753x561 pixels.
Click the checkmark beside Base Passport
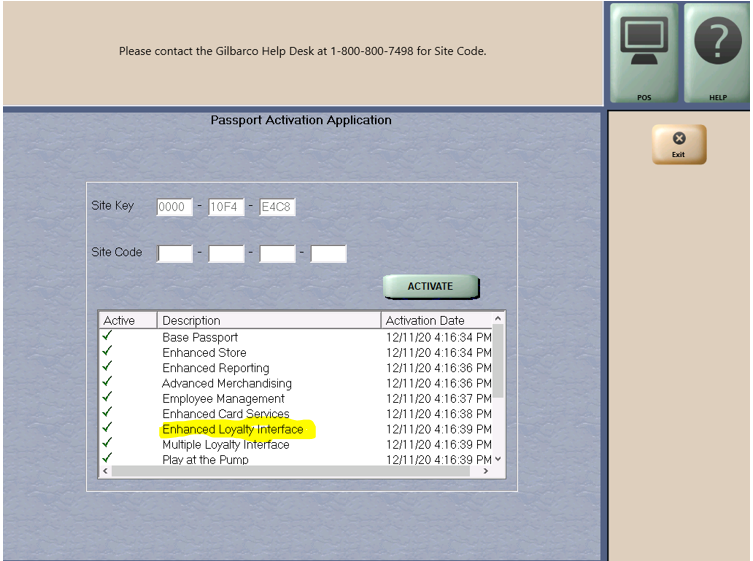click(x=108, y=337)
